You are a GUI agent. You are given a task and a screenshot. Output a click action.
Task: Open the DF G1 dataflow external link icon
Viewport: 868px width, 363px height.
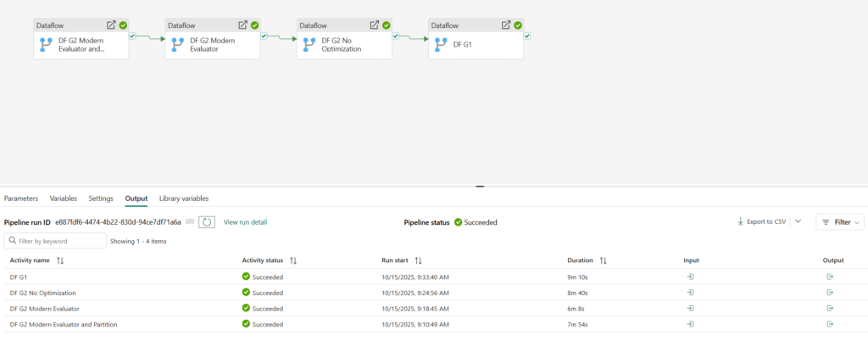tap(506, 25)
